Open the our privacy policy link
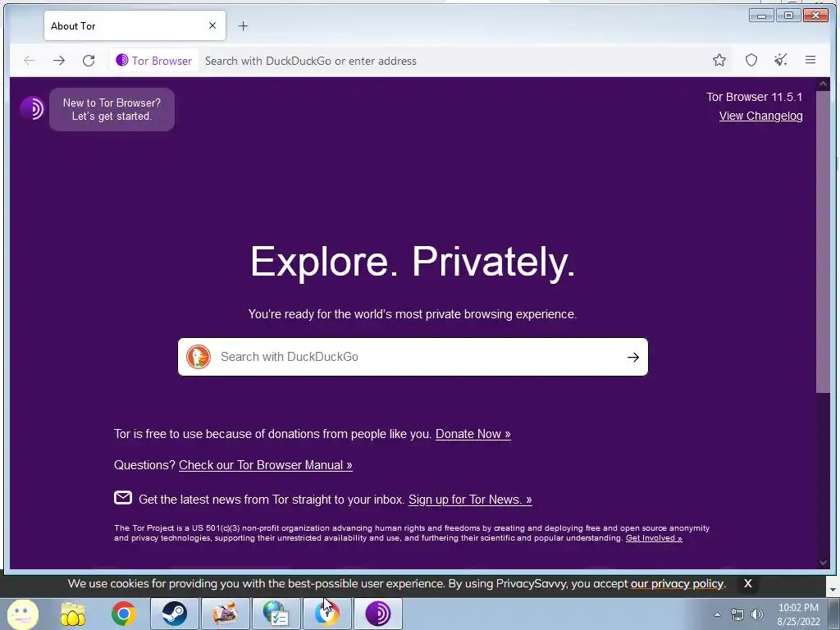Viewport: 840px width, 630px height. pos(677,584)
